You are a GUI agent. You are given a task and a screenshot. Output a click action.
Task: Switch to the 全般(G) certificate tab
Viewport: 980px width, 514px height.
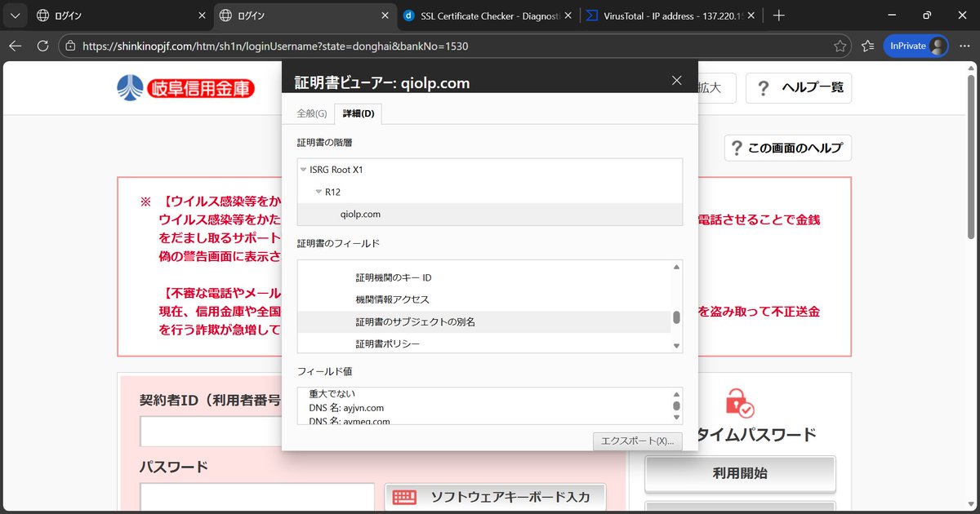tap(310, 113)
